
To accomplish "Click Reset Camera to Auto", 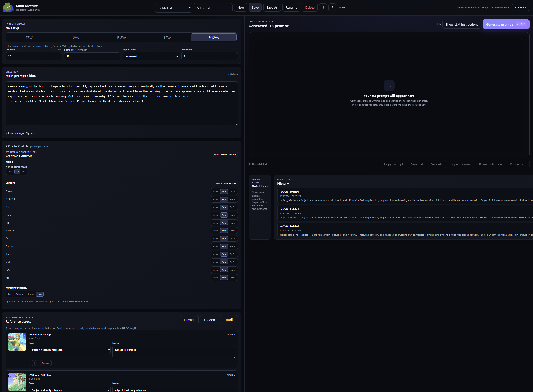I will [x=226, y=184].
